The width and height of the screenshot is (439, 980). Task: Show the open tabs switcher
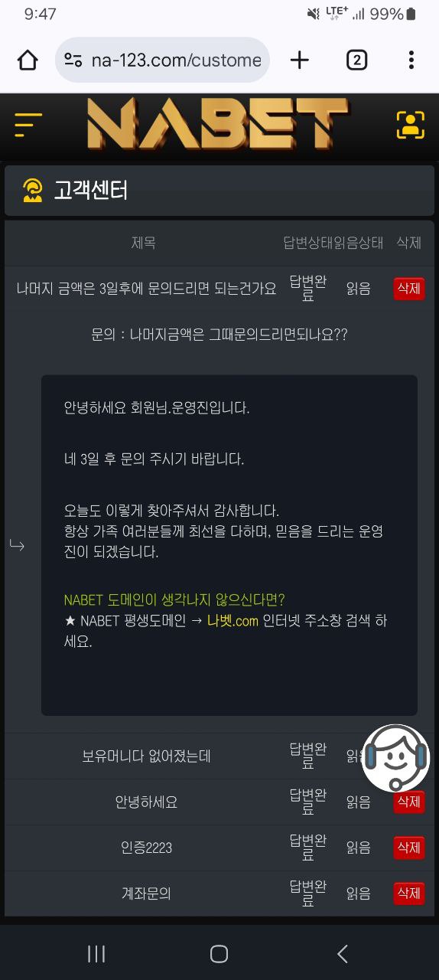click(356, 60)
